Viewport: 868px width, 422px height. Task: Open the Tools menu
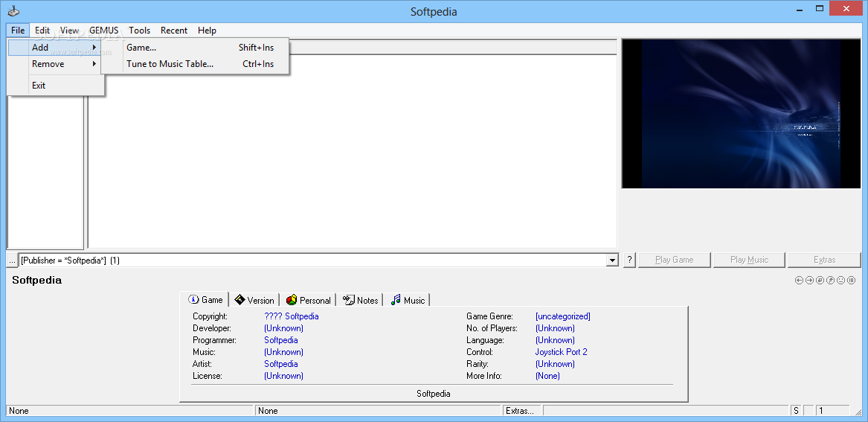140,31
